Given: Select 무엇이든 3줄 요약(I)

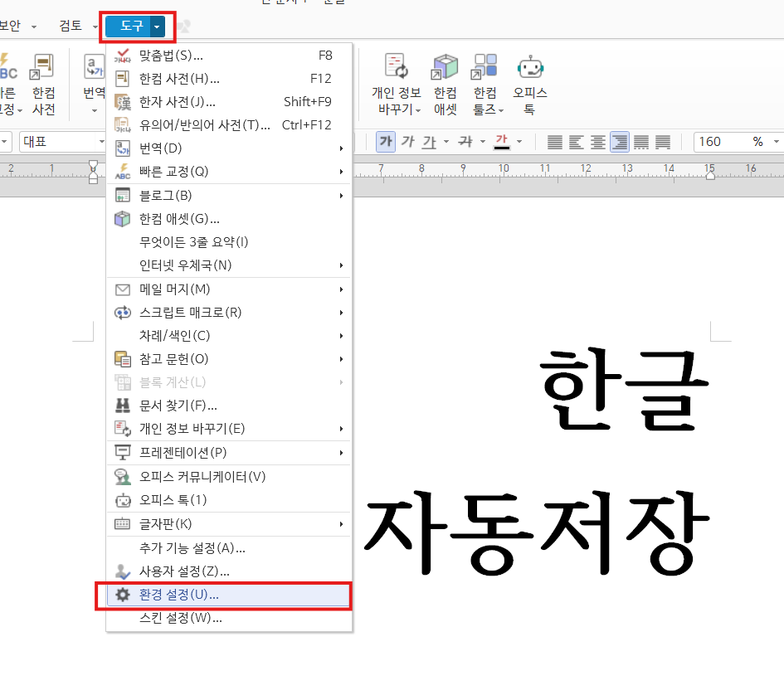Looking at the screenshot, I should click(229, 242).
